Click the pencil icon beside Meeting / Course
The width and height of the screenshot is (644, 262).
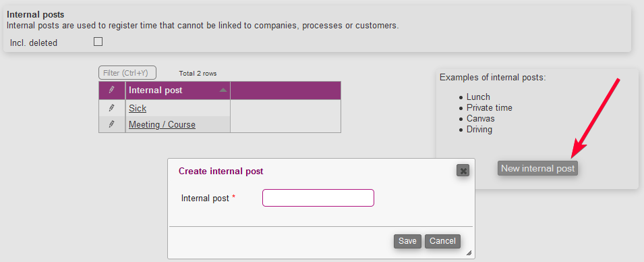click(111, 124)
